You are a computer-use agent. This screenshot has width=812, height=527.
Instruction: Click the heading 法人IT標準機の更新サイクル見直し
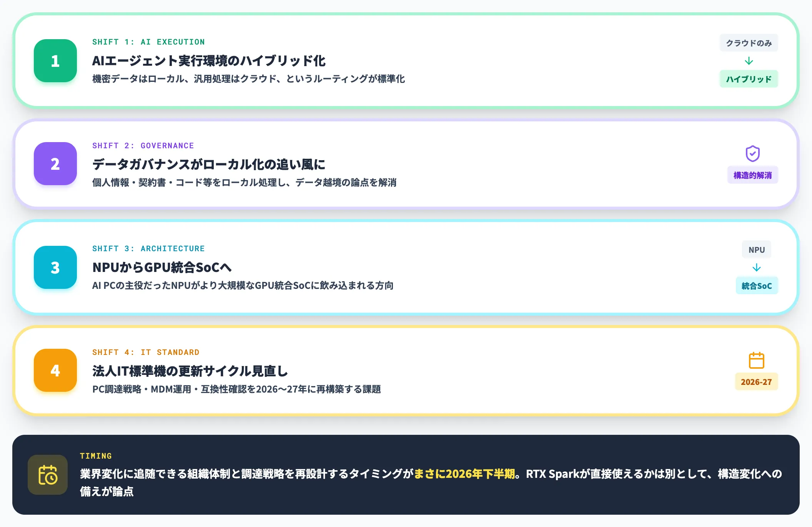click(x=190, y=371)
